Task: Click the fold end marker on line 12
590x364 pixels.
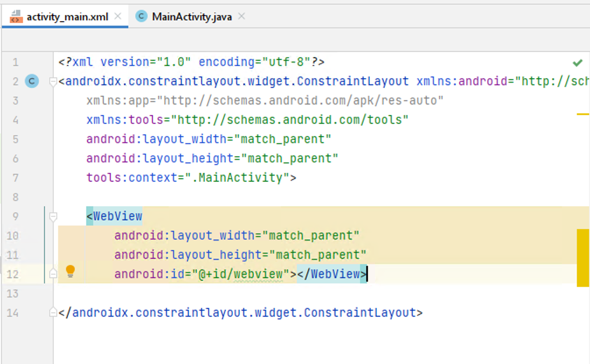Action: 53,274
